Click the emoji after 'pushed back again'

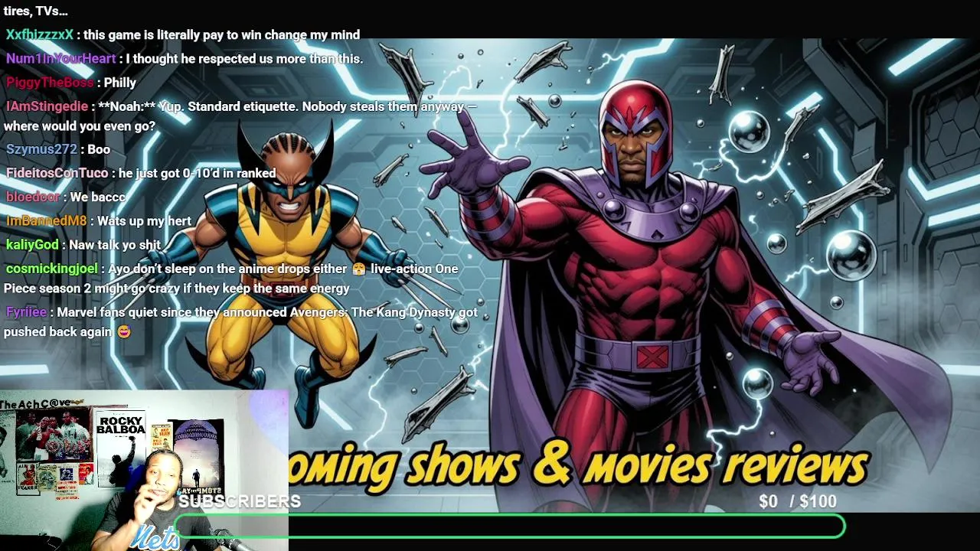(x=124, y=332)
